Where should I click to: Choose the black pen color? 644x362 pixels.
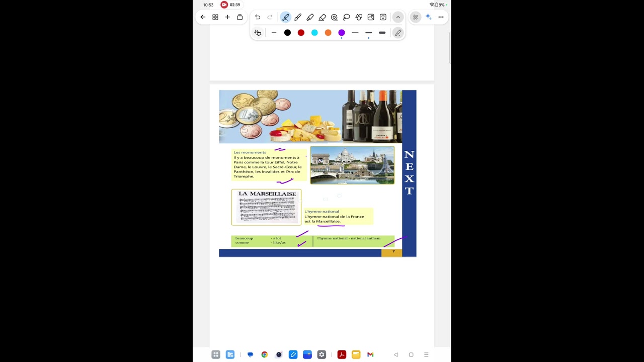coord(287,33)
